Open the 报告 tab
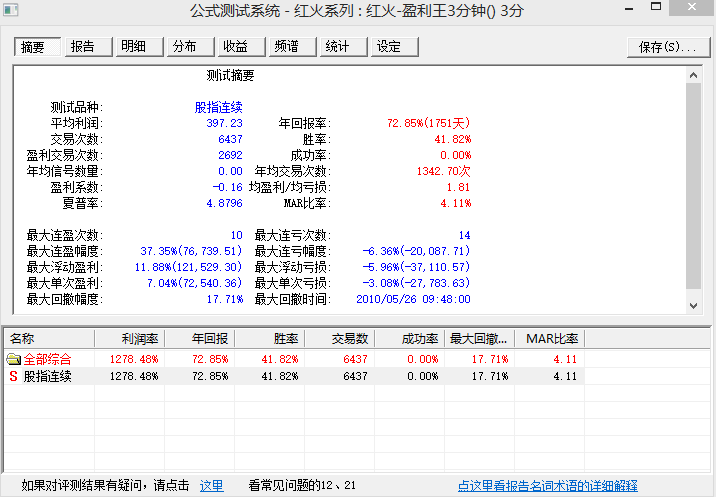 (89, 47)
